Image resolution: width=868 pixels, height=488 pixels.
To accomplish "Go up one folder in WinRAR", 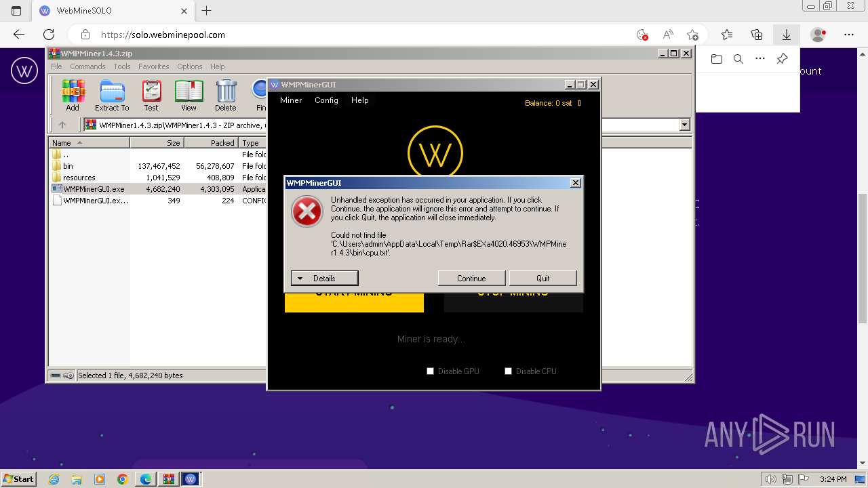I will 62,125.
